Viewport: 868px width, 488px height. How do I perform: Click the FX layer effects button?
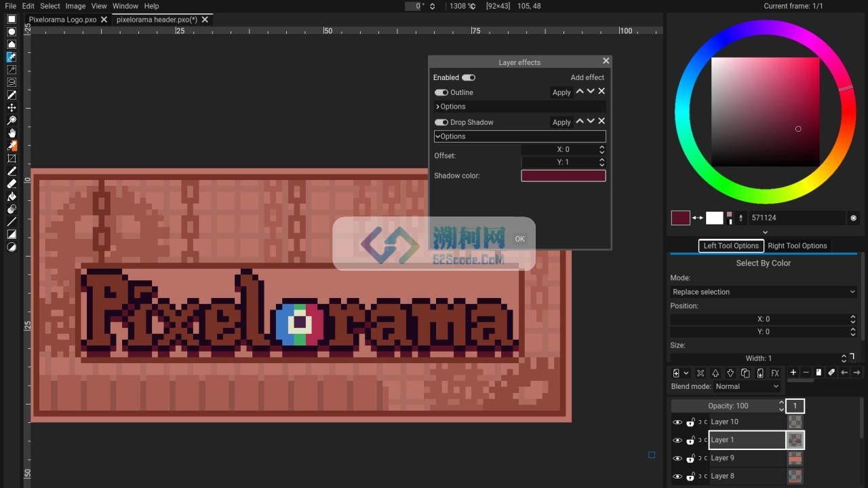pyautogui.click(x=775, y=373)
